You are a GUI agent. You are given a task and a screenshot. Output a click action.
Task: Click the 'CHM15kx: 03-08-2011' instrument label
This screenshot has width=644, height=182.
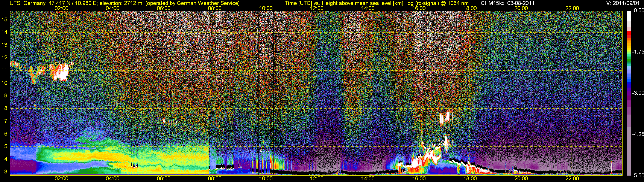[x=507, y=3]
